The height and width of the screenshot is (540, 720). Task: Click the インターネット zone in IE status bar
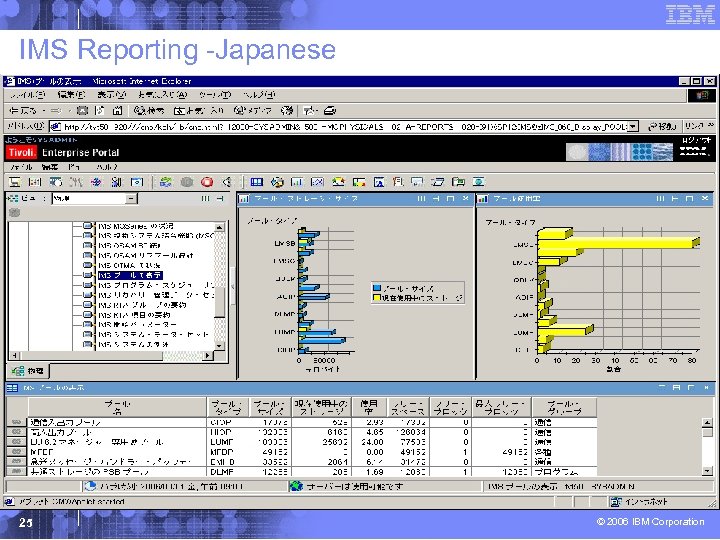click(640, 502)
